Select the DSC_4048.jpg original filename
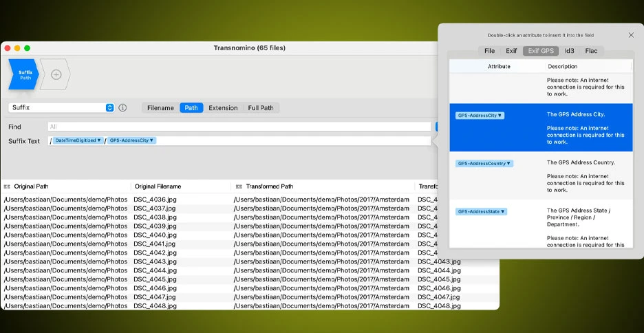The width and height of the screenshot is (644, 333). pos(155,306)
